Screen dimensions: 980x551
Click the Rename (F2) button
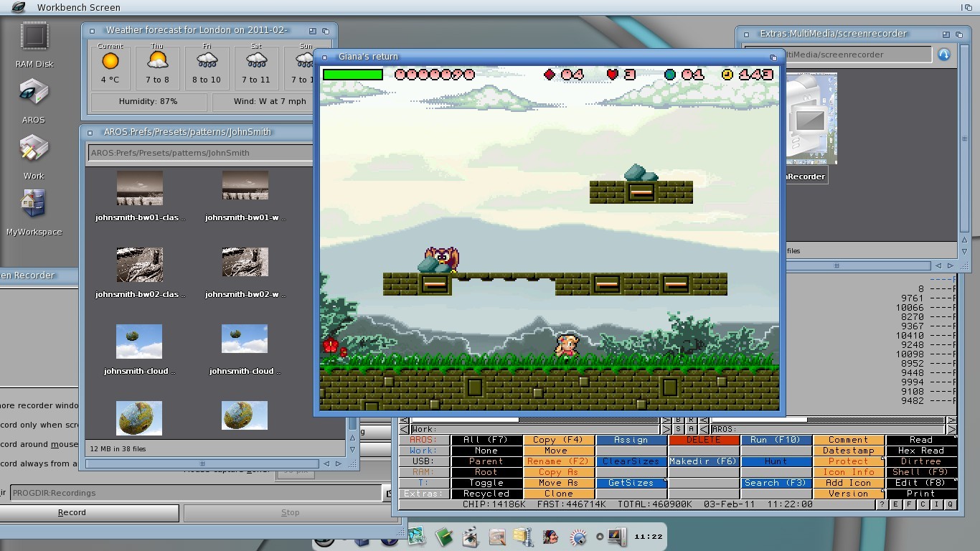[559, 461]
